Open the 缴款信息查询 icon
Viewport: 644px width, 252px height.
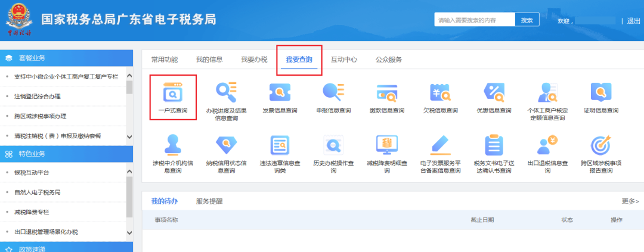coord(386,92)
